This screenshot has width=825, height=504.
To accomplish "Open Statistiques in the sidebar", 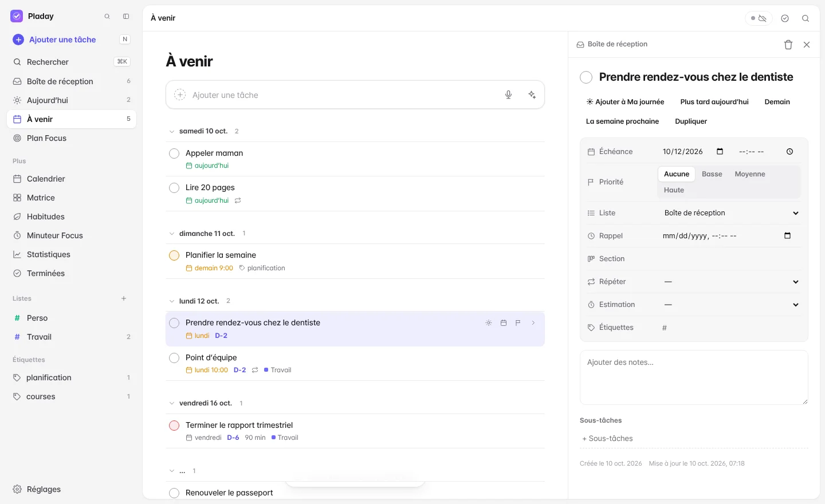I will (x=72, y=254).
